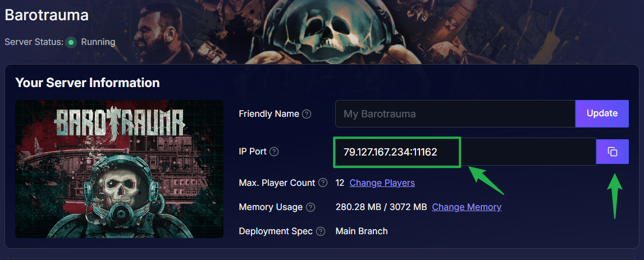This screenshot has height=260, width=644.
Task: Open the Change Memory link
Action: (466, 207)
